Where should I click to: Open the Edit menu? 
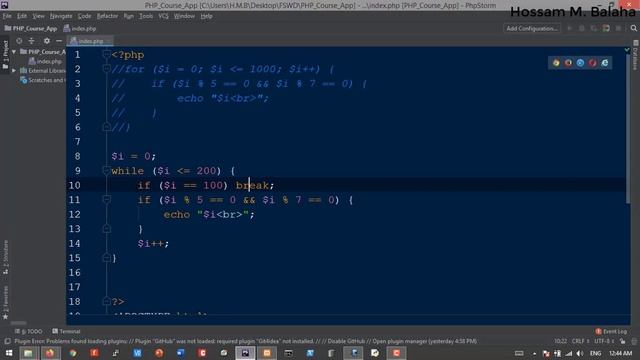tap(22, 16)
